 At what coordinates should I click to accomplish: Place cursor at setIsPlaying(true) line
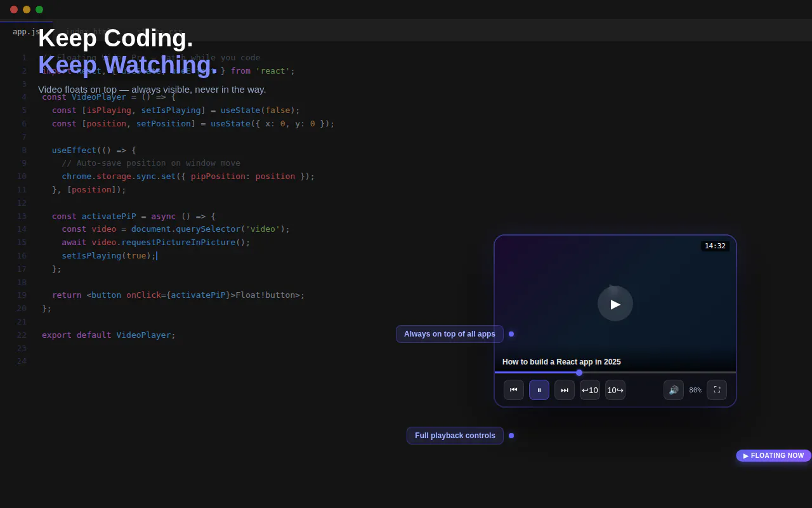pyautogui.click(x=109, y=256)
